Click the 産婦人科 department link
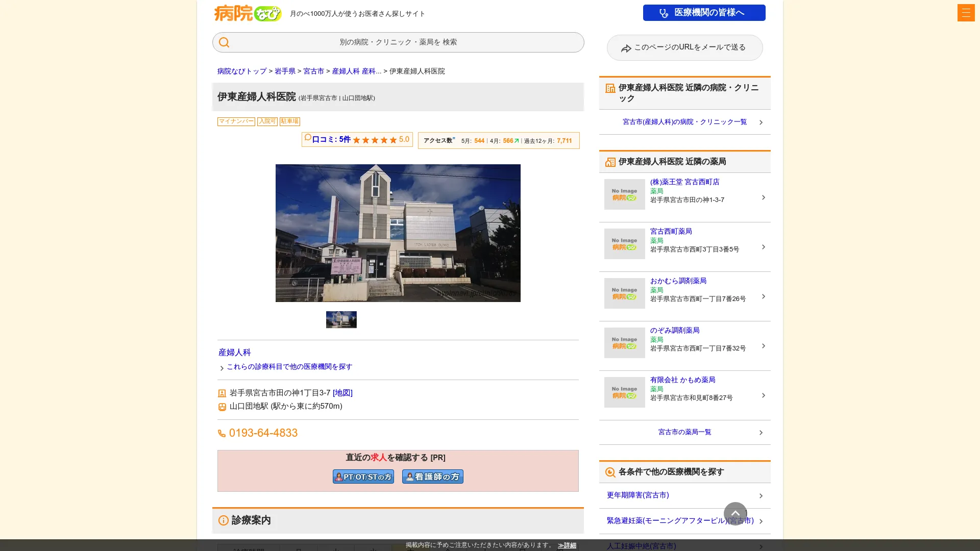980x551 pixels. tap(234, 353)
